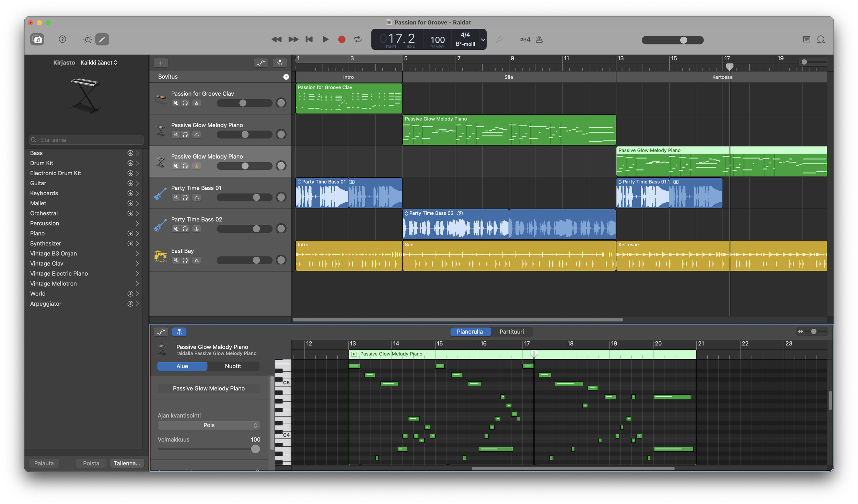This screenshot has height=504, width=858.
Task: Click the Tallenna... button
Action: coord(127,463)
